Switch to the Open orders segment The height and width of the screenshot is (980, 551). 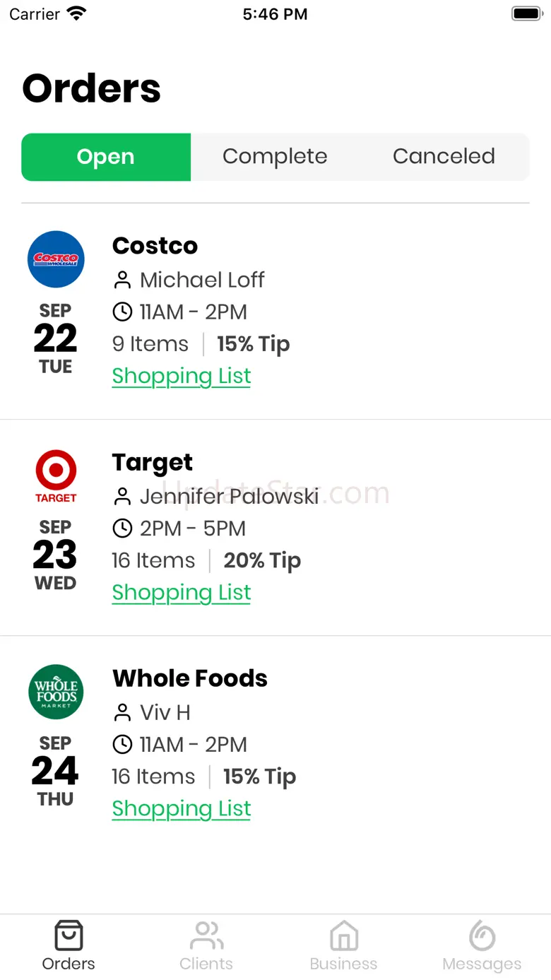[x=106, y=157]
